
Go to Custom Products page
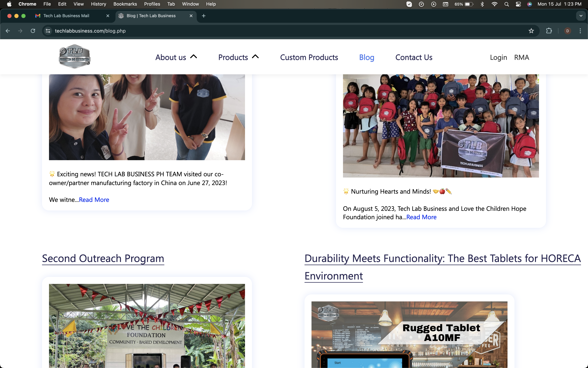309,57
